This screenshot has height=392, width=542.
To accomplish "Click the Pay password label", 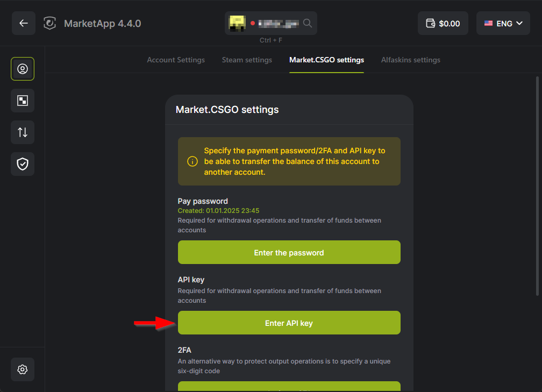I will click(203, 201).
